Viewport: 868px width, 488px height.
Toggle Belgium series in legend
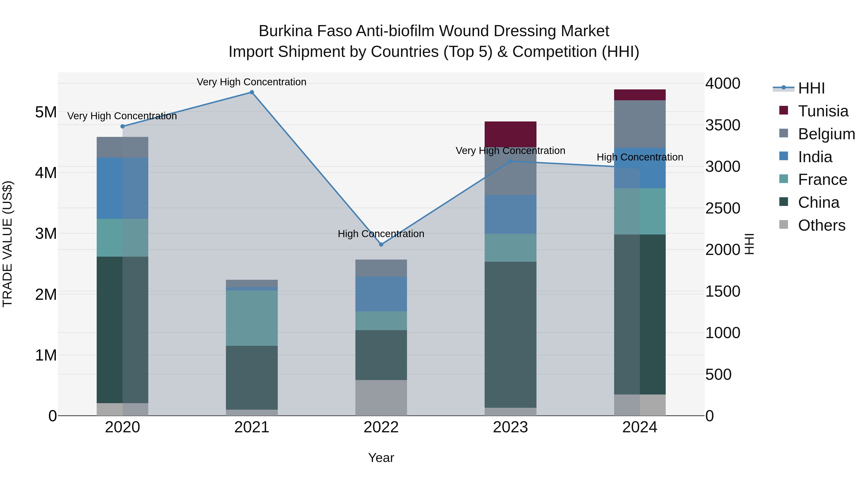click(817, 134)
